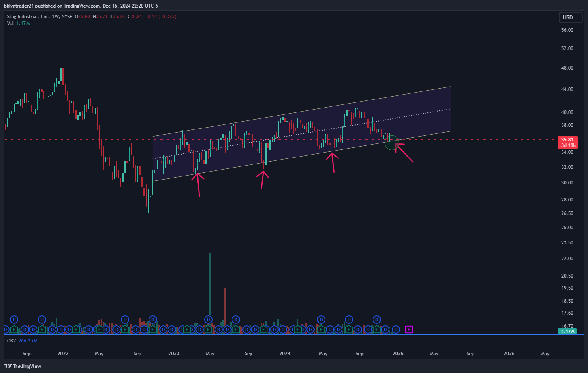The image size is (588, 373).
Task: Click the tallest green volume spike bar
Action: click(x=210, y=293)
